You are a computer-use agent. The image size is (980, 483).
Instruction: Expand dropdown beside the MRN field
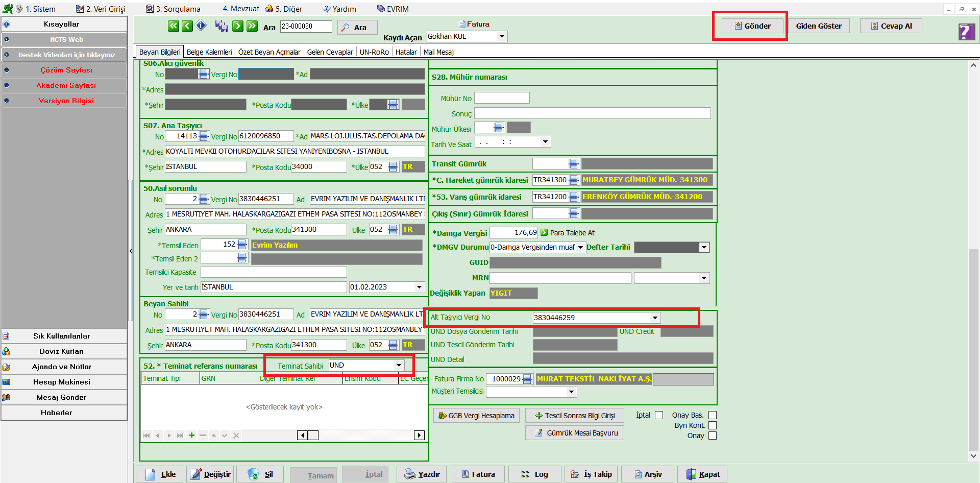[x=704, y=278]
